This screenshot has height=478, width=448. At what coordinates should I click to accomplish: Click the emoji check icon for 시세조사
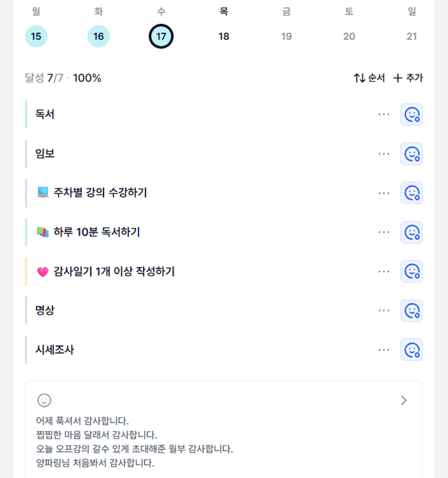(x=411, y=350)
